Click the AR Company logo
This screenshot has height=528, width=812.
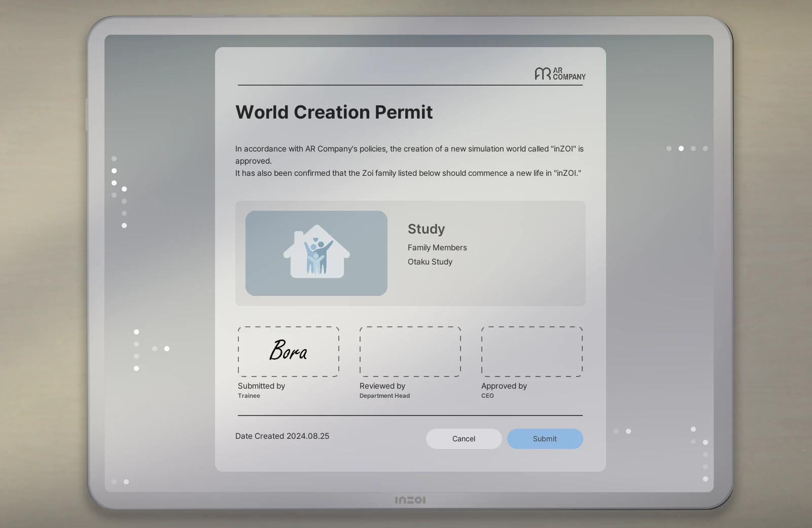(560, 74)
